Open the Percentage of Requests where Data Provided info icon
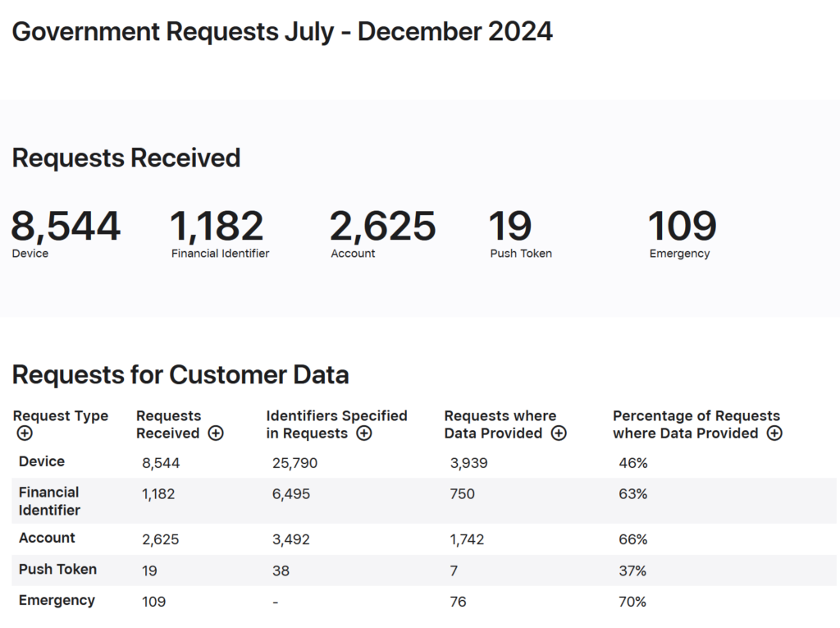This screenshot has width=840, height=628. pos(773,434)
